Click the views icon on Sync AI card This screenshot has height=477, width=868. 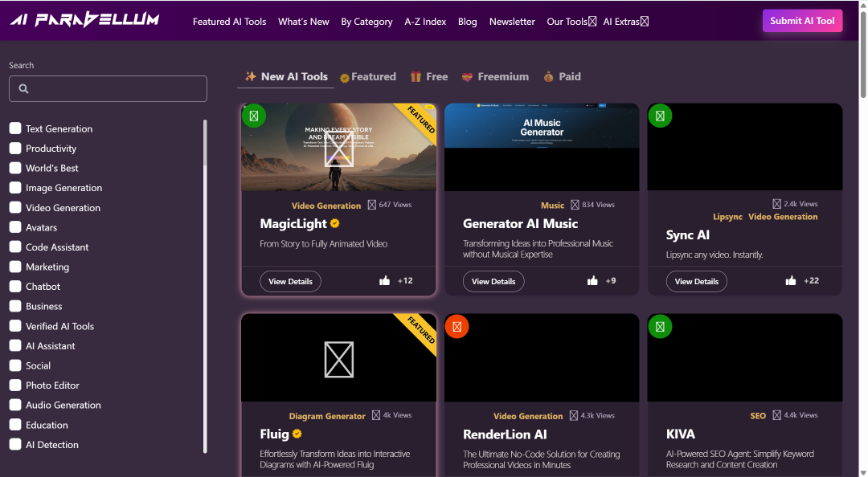[777, 204]
